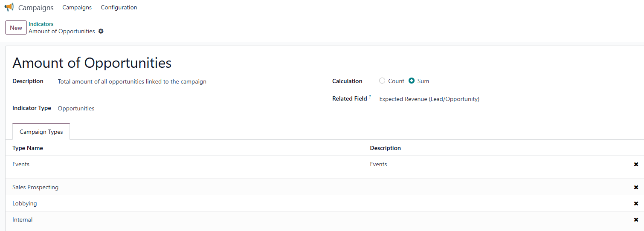Edit the Amount of Opportunities title field
This screenshot has height=231, width=644.
92,63
